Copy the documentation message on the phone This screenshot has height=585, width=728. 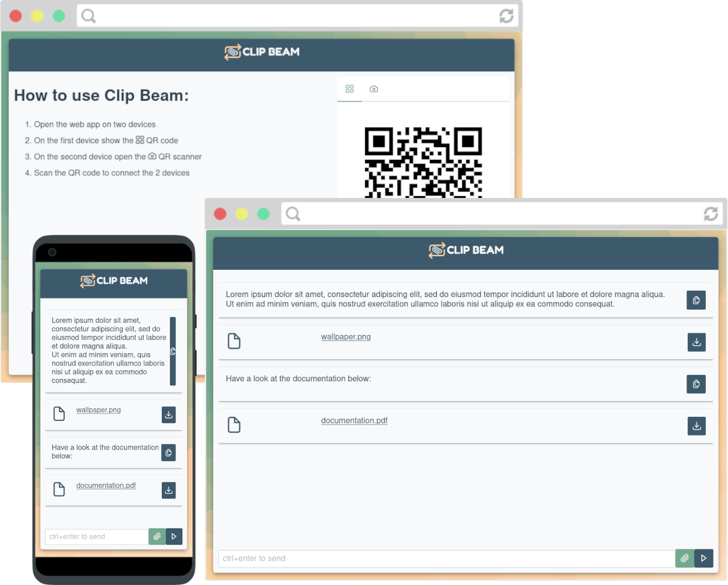coord(168,452)
